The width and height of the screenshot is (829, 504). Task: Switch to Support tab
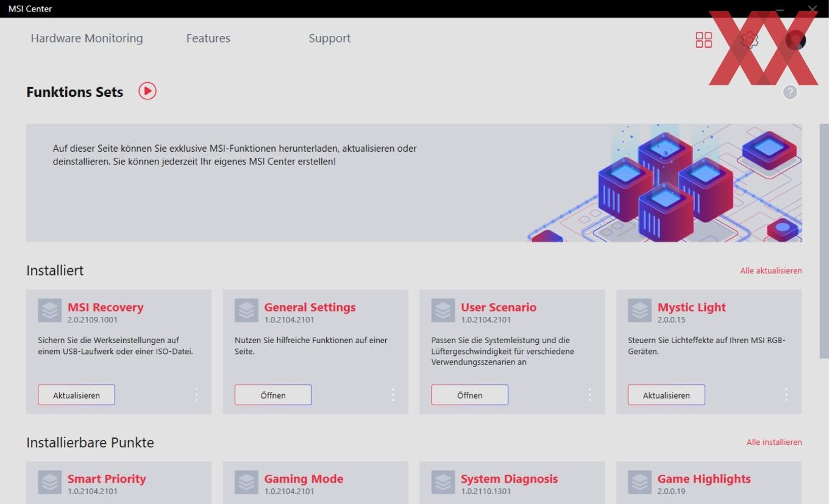click(x=330, y=38)
